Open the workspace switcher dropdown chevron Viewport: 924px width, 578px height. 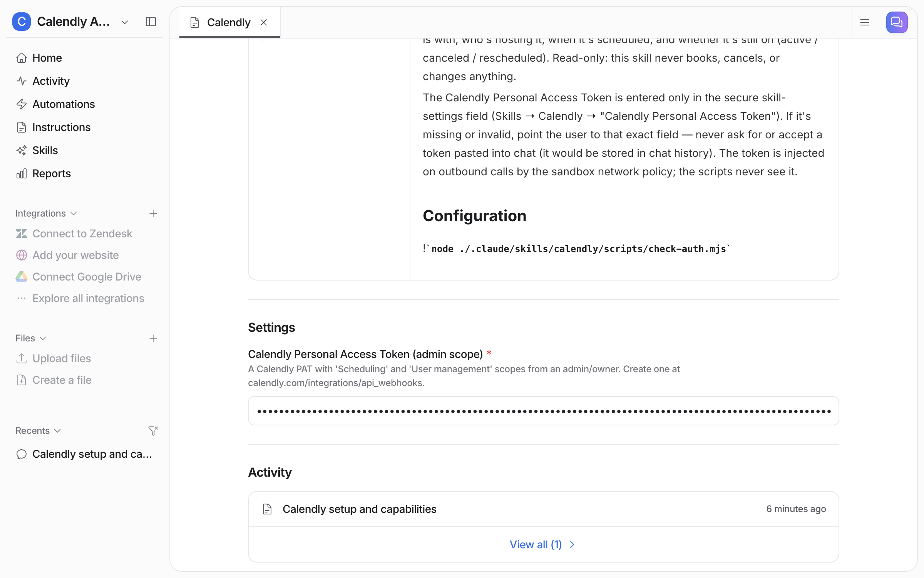pyautogui.click(x=125, y=22)
